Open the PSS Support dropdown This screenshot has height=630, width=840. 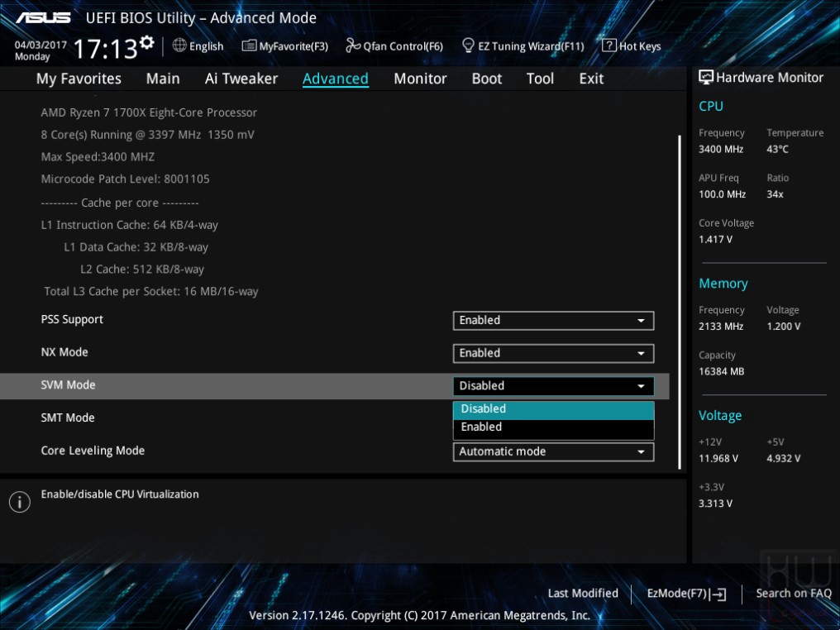[x=553, y=320]
